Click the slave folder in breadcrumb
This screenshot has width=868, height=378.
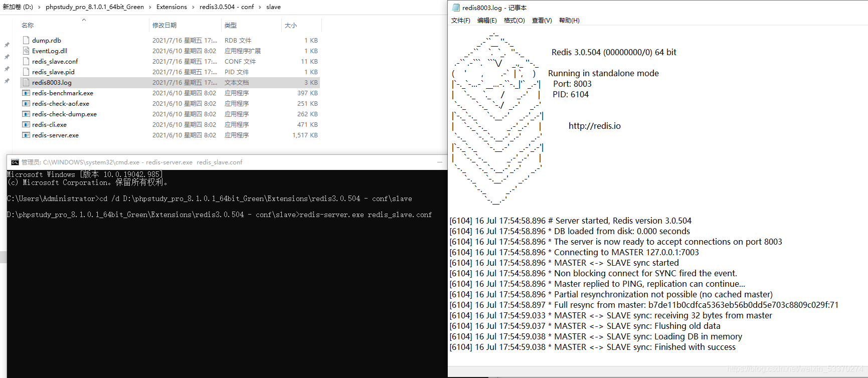click(273, 7)
